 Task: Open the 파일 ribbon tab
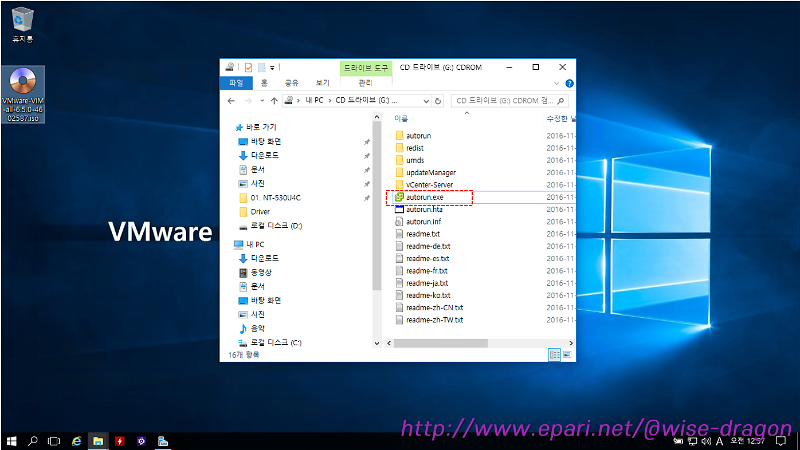[x=236, y=83]
